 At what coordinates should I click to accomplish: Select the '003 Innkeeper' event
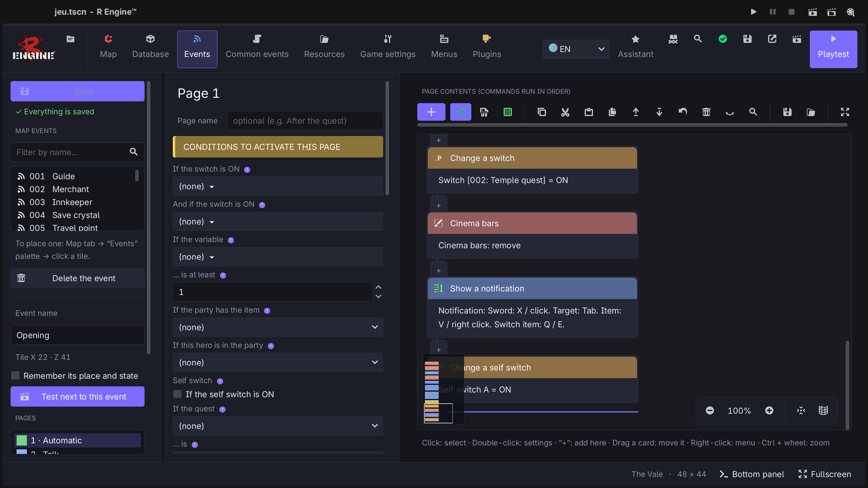[75, 202]
